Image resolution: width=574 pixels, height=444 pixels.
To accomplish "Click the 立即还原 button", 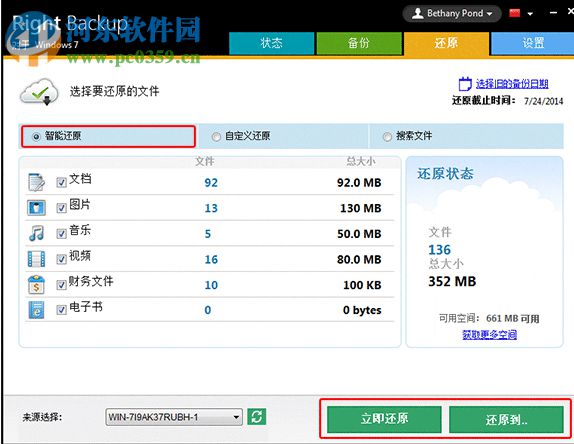I will point(384,419).
